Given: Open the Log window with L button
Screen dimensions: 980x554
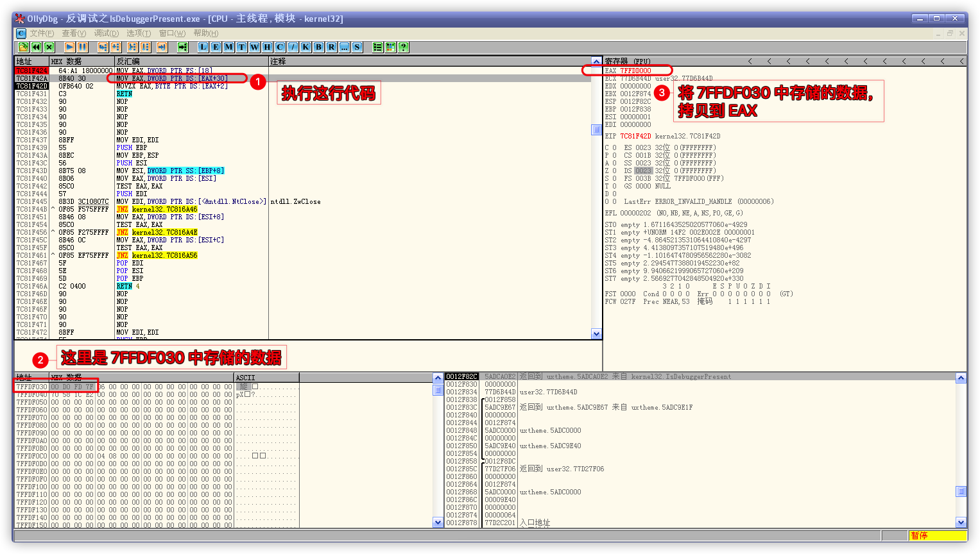Looking at the screenshot, I should 203,47.
